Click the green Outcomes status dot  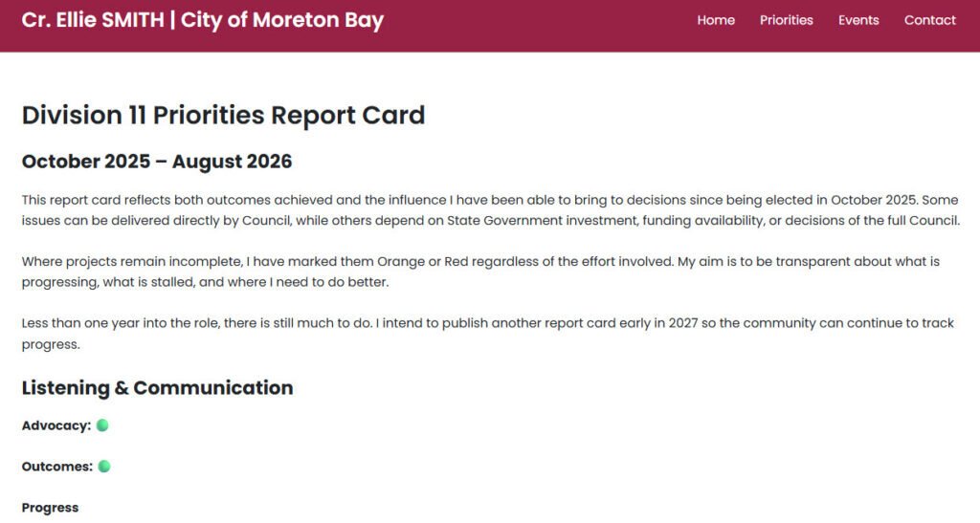coord(104,467)
